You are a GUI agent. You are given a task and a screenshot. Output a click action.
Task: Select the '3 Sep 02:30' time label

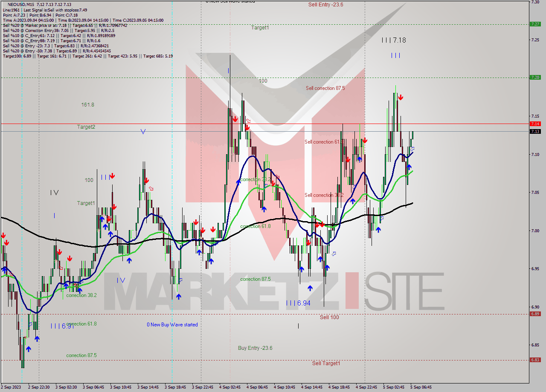pos(66,387)
